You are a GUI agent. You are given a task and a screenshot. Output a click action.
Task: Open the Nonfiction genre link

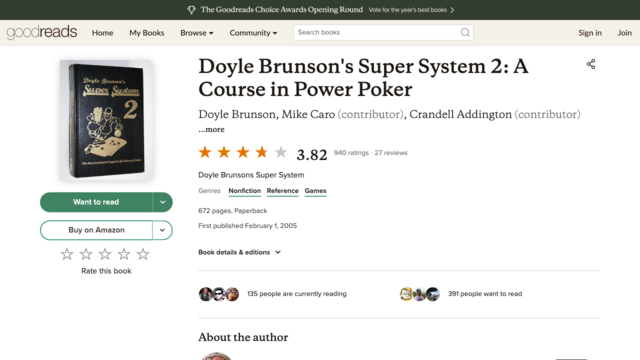244,191
